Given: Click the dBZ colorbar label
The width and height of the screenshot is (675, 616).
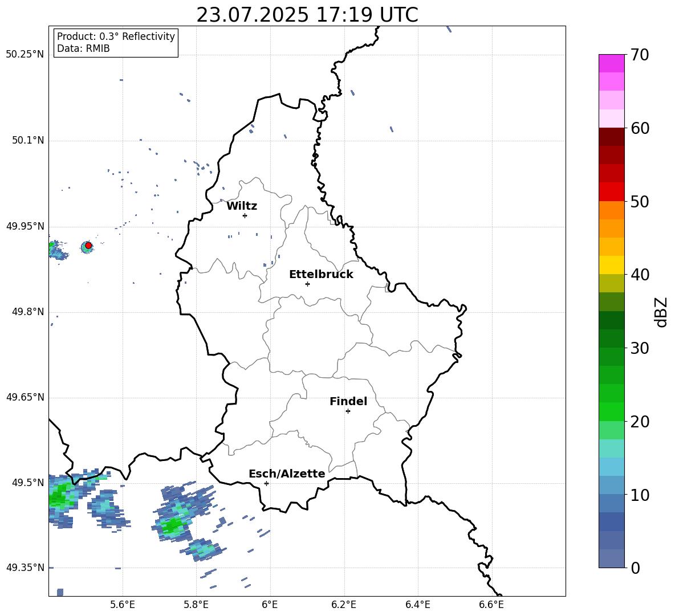Looking at the screenshot, I should click(x=661, y=312).
